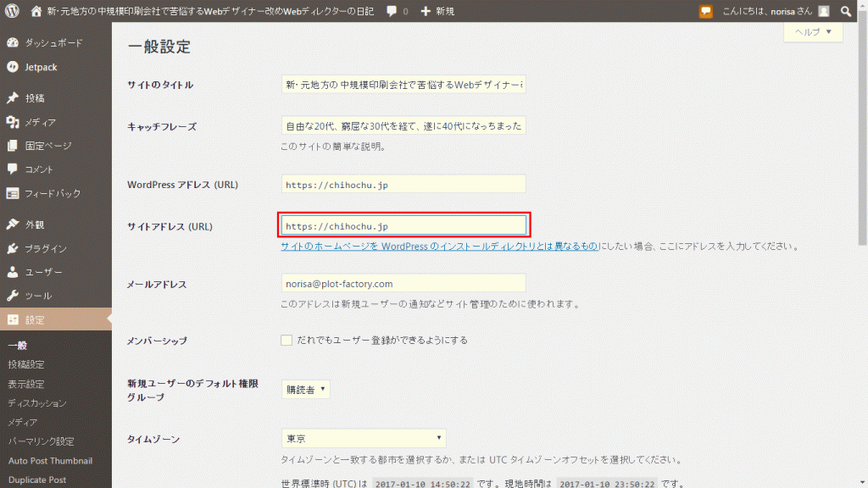This screenshot has width=868, height=488.
Task: Enable anyone-can-register membership checkbox
Action: [287, 340]
